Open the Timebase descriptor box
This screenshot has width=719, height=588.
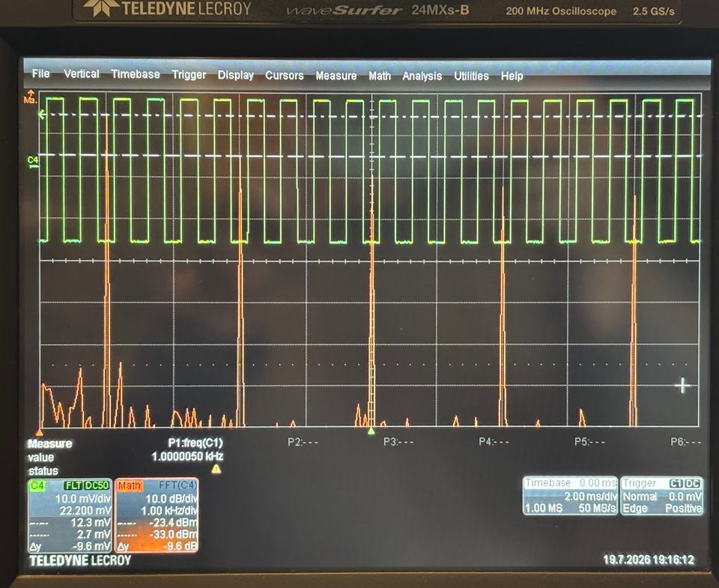pyautogui.click(x=571, y=496)
